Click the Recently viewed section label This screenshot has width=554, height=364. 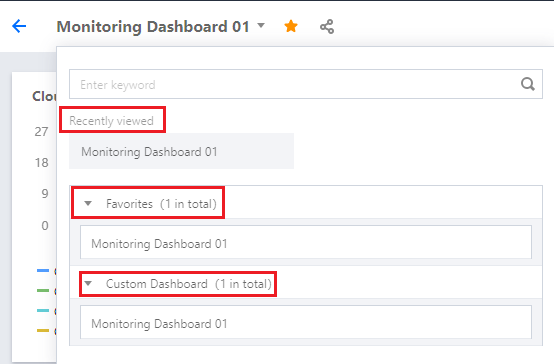tap(111, 121)
